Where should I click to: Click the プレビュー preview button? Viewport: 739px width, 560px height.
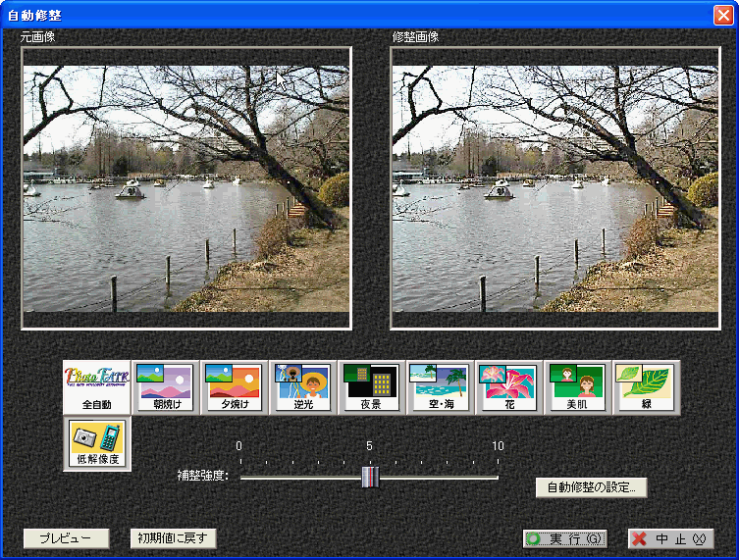click(x=66, y=538)
